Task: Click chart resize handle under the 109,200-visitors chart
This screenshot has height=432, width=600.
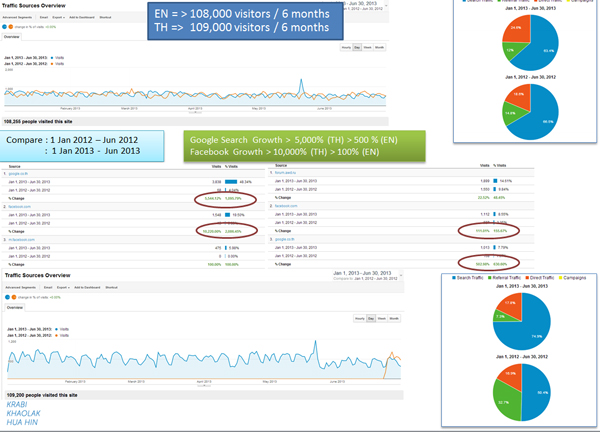Action: click(204, 386)
